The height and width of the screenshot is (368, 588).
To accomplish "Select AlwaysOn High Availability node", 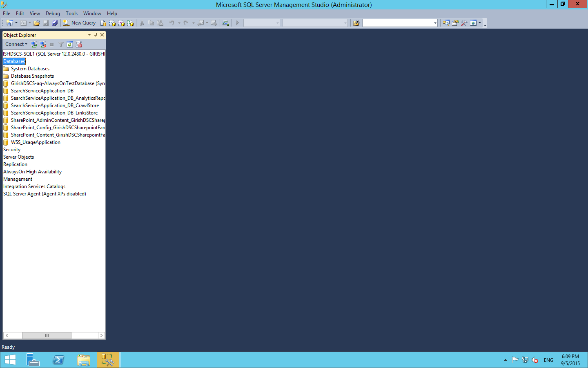I will coord(32,172).
